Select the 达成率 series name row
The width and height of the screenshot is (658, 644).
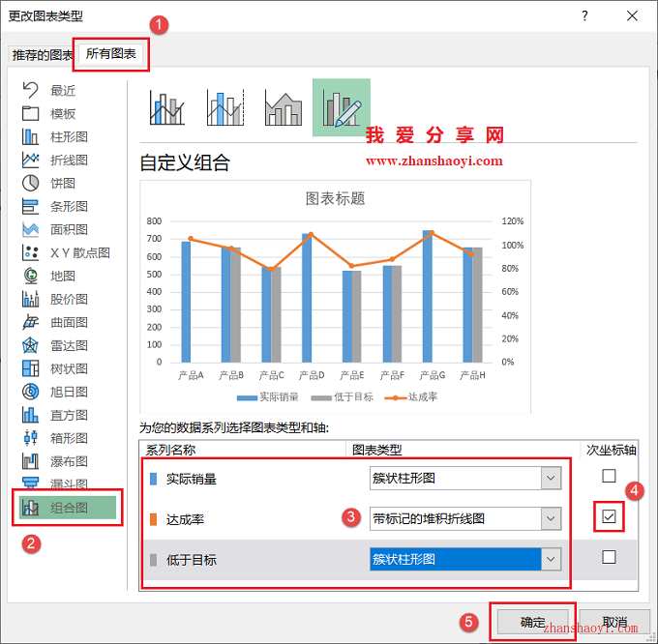tap(185, 519)
